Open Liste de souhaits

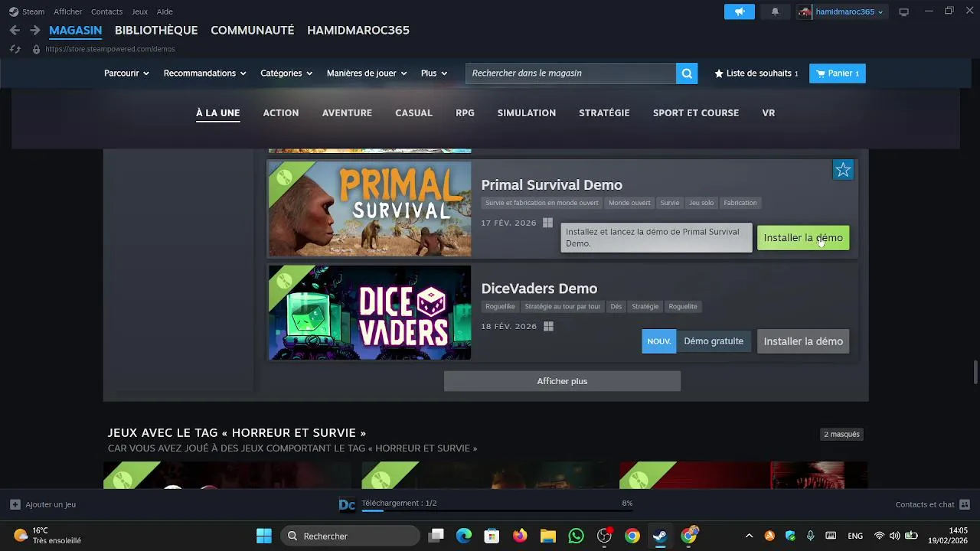[756, 73]
